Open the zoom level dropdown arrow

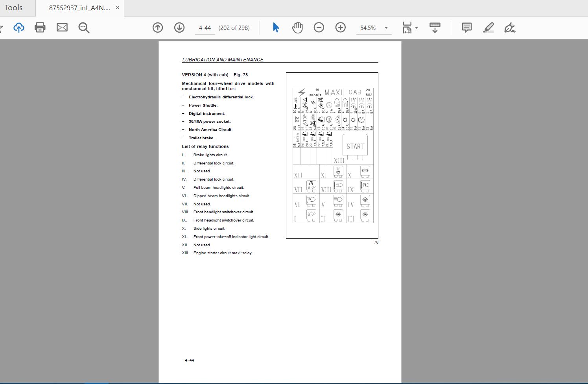[386, 28]
